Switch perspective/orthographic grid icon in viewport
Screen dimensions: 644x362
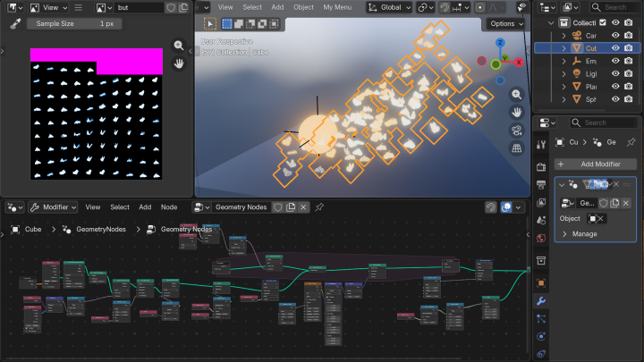(x=517, y=148)
